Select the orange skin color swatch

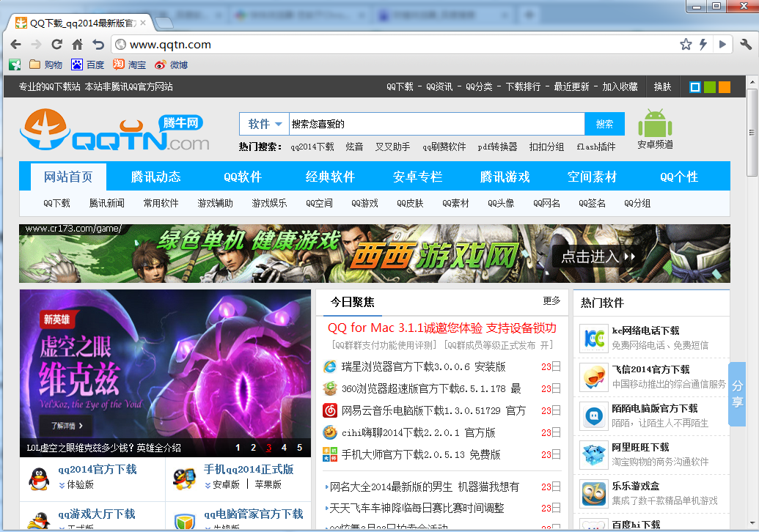point(724,87)
